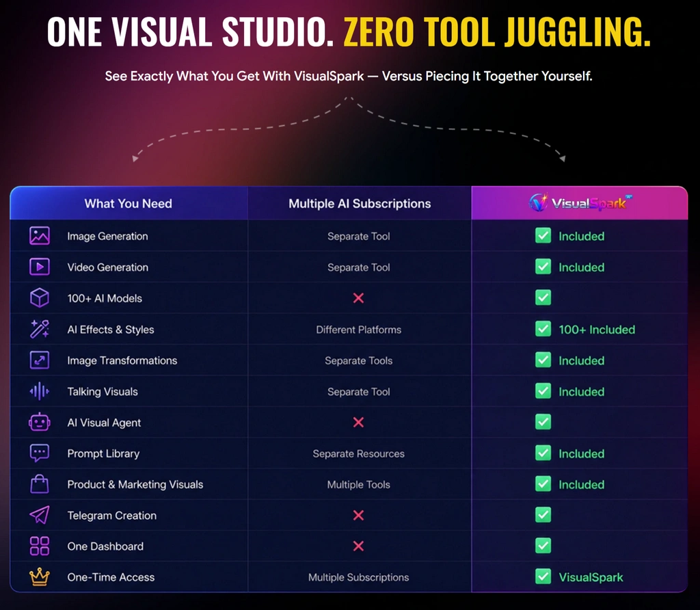Click the Prompt Library label
The height and width of the screenshot is (610, 700).
(103, 453)
